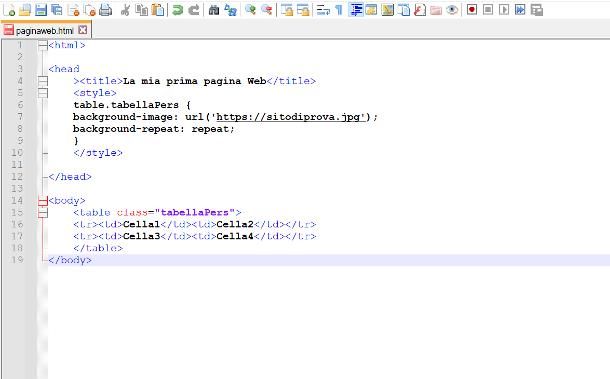The height and width of the screenshot is (379, 610).
Task: Click the 'Cella2' cell text
Action: 235,225
